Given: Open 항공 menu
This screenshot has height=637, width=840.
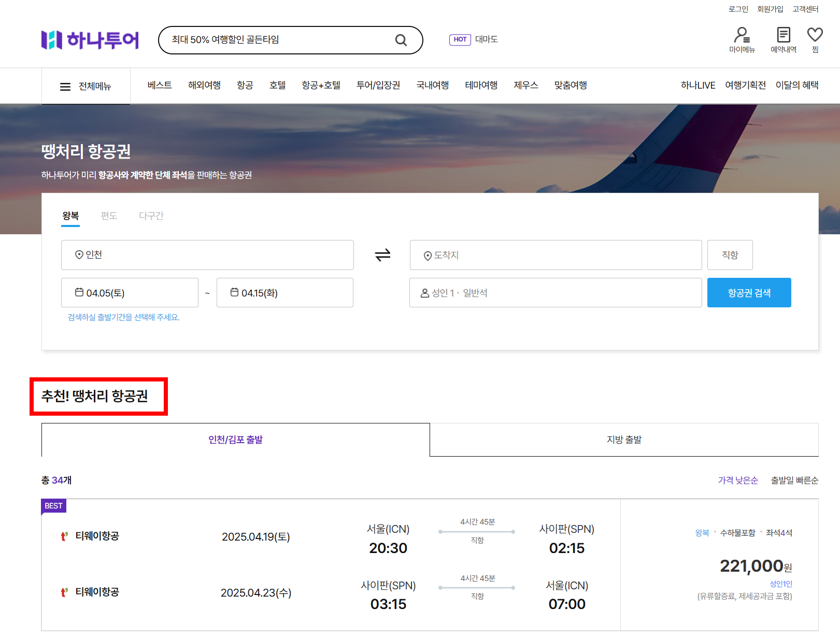Looking at the screenshot, I should coord(245,85).
